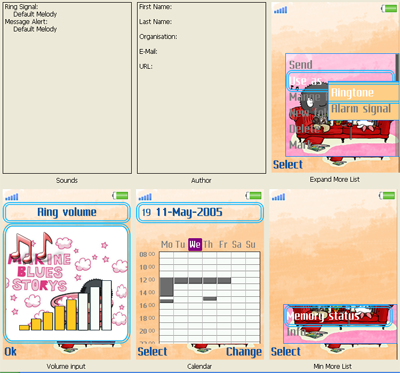
Task: Click the 'Sounds' panel caption
Action: coord(67,181)
